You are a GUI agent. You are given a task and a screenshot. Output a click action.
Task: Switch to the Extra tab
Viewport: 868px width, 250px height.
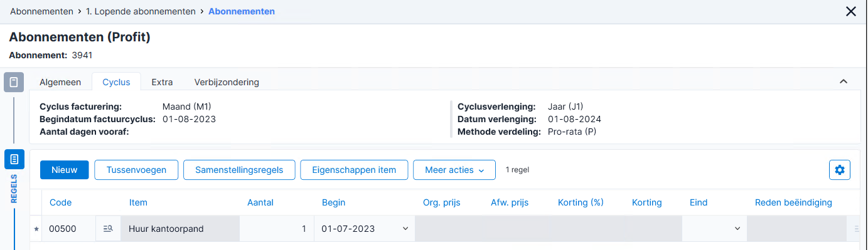tap(162, 82)
